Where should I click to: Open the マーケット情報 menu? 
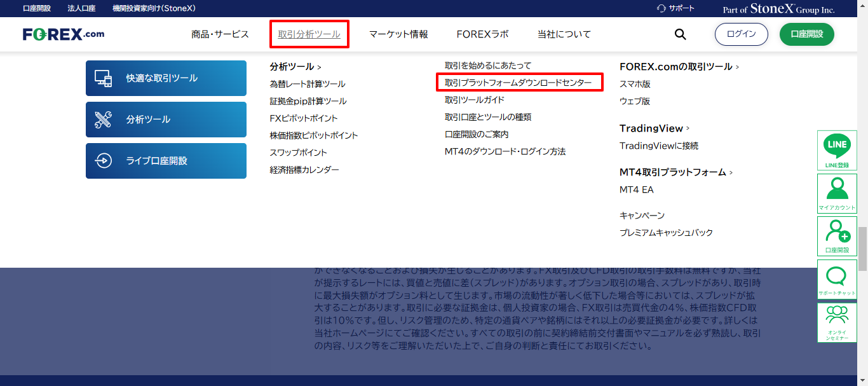[x=398, y=34]
